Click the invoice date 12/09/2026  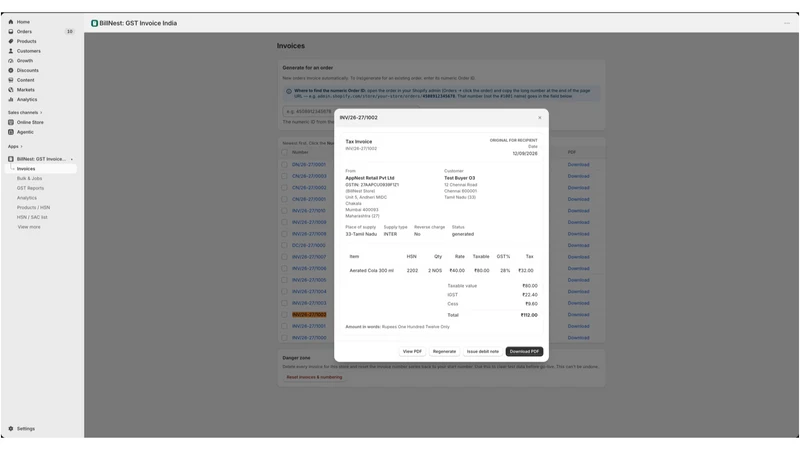(525, 154)
